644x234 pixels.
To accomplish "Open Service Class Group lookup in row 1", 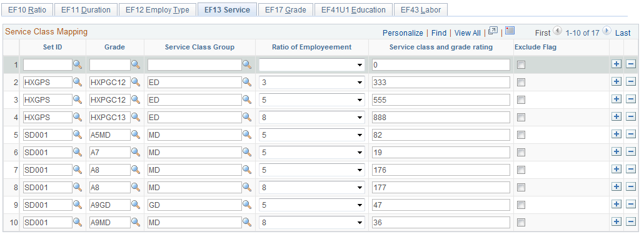I will coord(246,64).
